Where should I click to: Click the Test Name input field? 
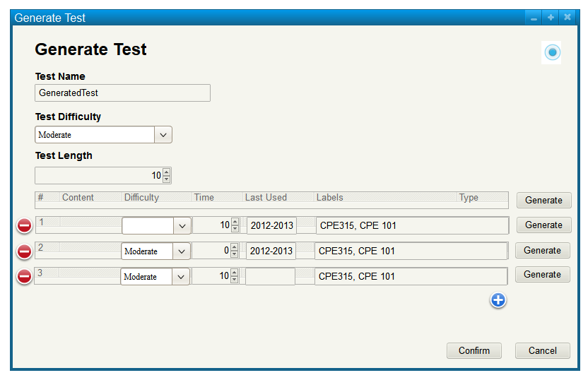click(x=122, y=93)
